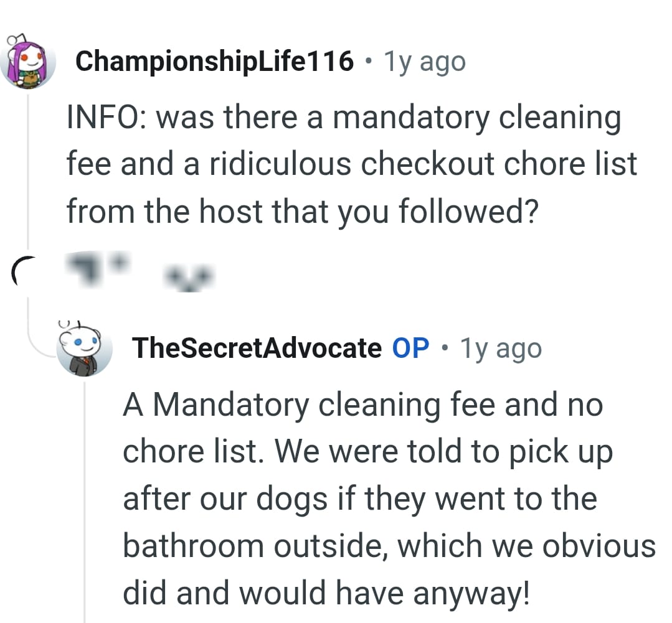
Task: Click the 1y ago timestamp on the OP reply
Action: click(x=500, y=348)
